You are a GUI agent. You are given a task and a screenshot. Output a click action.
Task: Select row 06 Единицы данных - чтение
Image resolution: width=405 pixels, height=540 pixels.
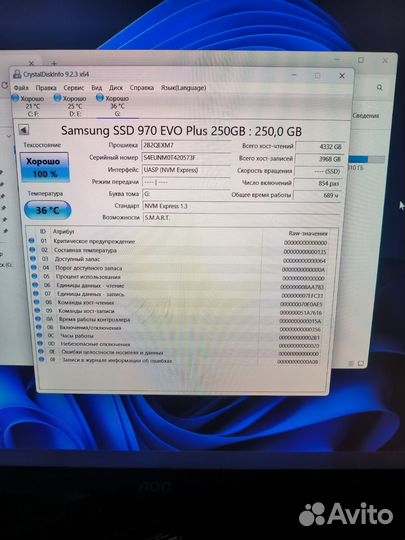pyautogui.click(x=179, y=286)
